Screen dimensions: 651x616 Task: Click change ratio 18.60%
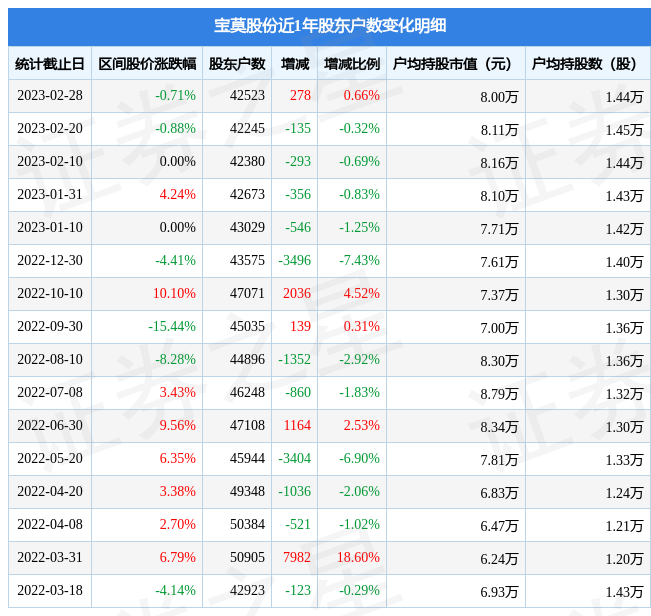coord(358,557)
